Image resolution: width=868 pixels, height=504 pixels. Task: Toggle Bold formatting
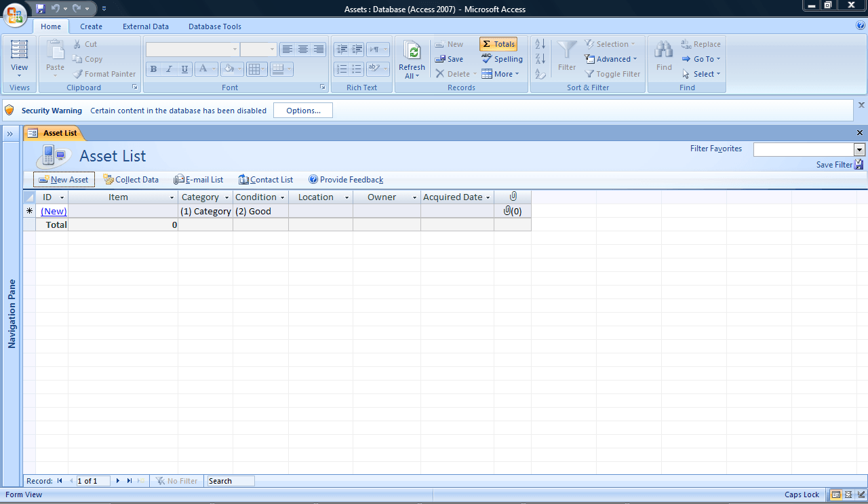[x=153, y=69]
